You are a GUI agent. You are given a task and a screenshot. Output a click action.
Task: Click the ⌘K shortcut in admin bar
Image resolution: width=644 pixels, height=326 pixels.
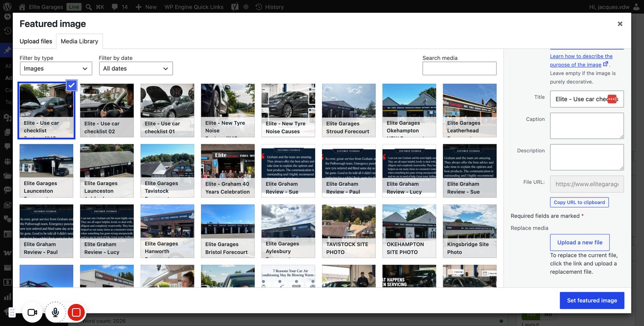tap(100, 7)
